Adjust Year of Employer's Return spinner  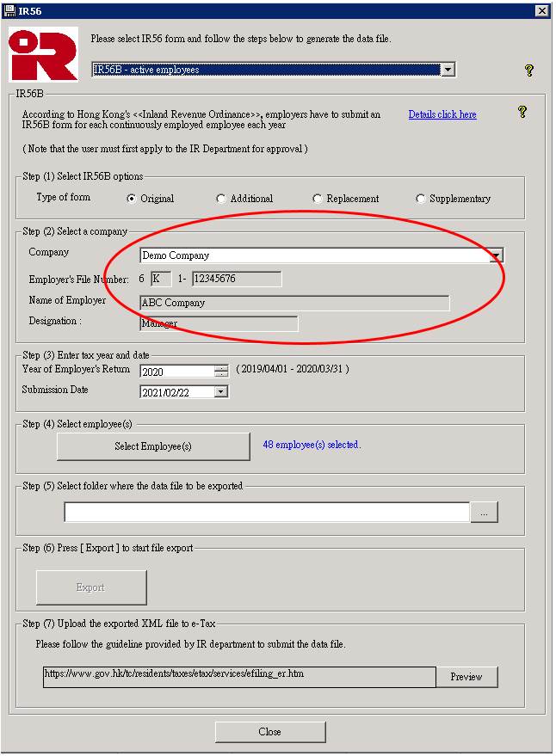click(x=221, y=372)
